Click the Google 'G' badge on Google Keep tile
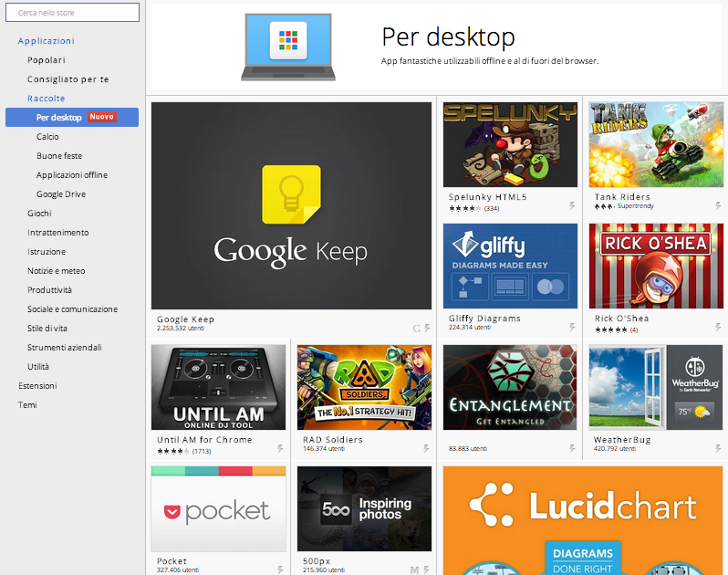 tap(417, 329)
